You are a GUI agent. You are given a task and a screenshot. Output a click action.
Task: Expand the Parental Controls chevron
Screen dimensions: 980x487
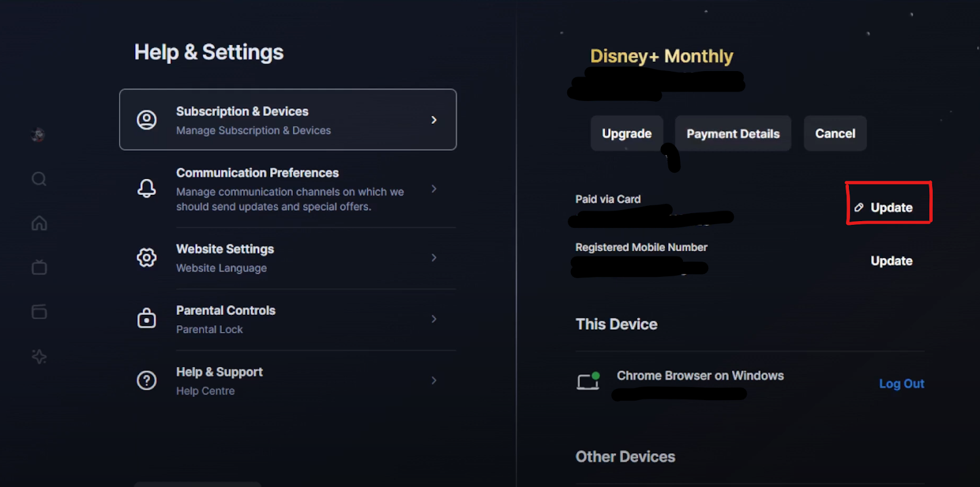click(434, 319)
